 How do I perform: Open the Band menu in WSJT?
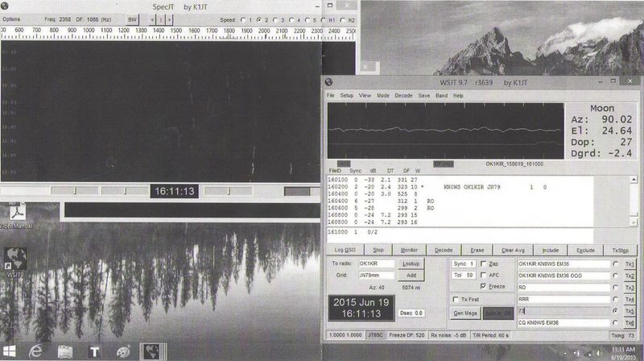point(441,95)
